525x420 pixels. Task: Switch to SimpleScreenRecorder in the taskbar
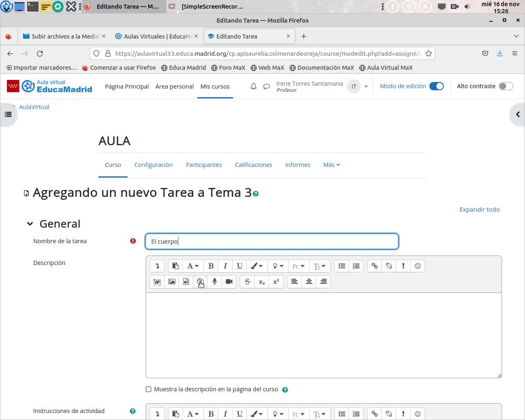207,7
